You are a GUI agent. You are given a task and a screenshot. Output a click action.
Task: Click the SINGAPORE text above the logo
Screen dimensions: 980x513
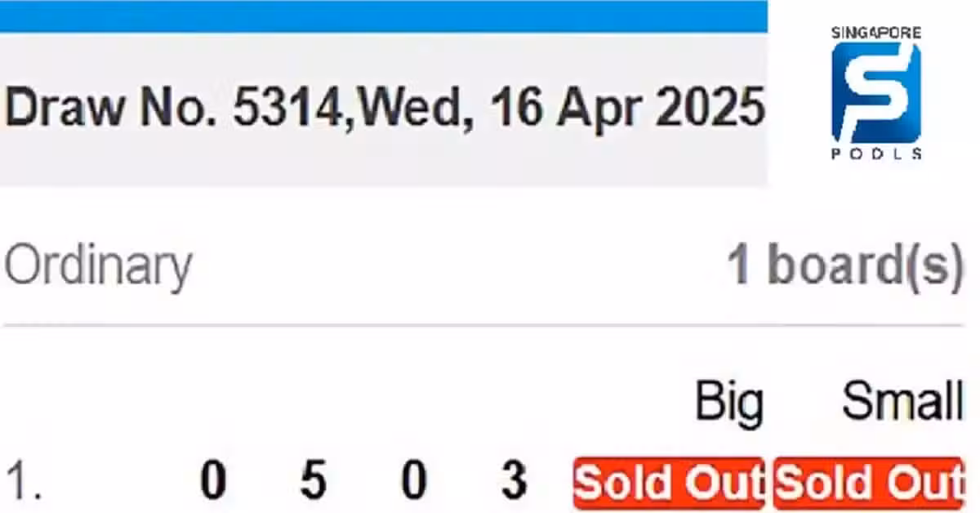[876, 33]
